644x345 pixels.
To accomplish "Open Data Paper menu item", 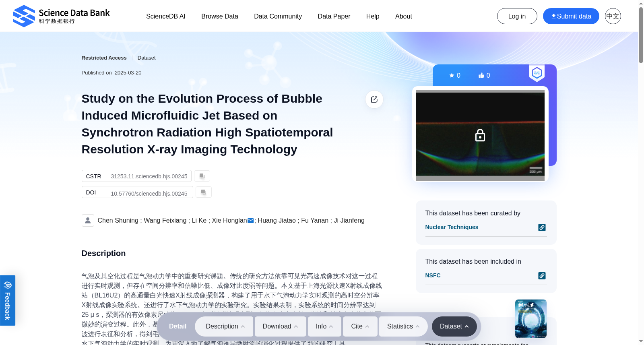I will tap(334, 16).
